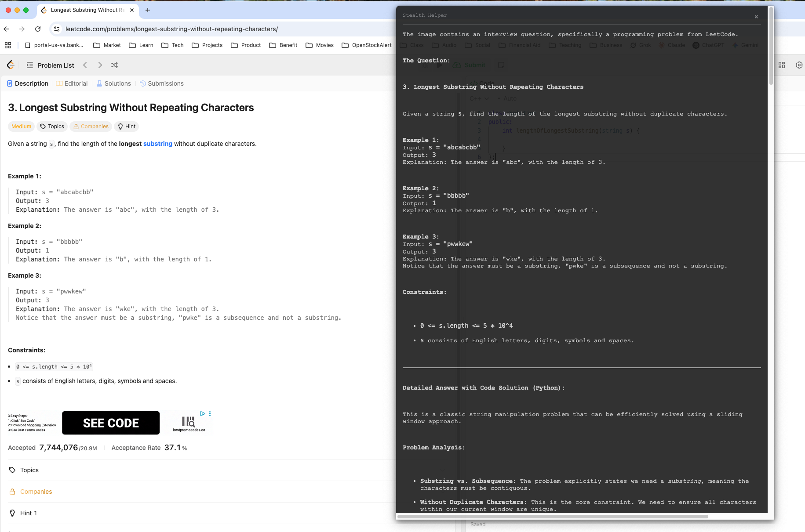Click 'Detailed Answer with Code Solution' heading
The height and width of the screenshot is (532, 805).
coord(484,388)
